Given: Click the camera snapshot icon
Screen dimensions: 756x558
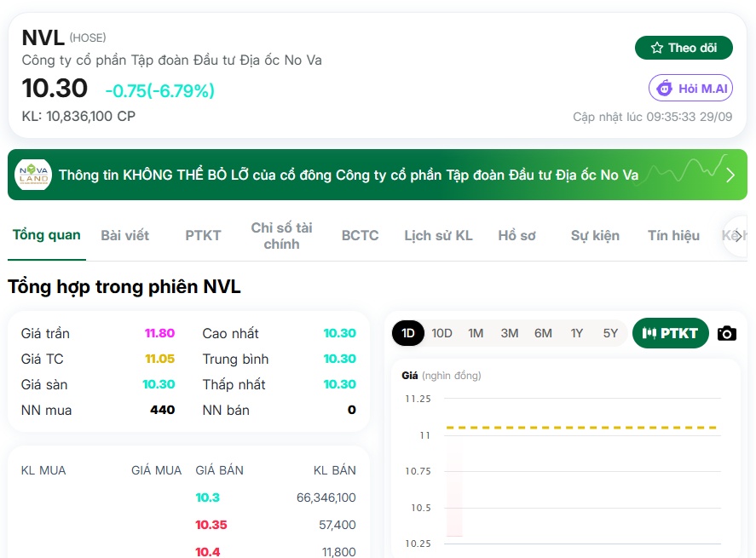Looking at the screenshot, I should click(x=726, y=333).
